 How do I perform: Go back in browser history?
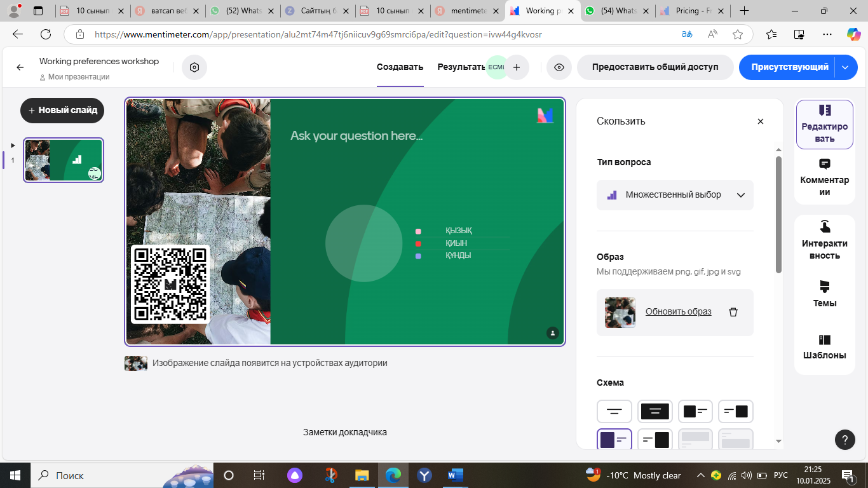pyautogui.click(x=18, y=34)
